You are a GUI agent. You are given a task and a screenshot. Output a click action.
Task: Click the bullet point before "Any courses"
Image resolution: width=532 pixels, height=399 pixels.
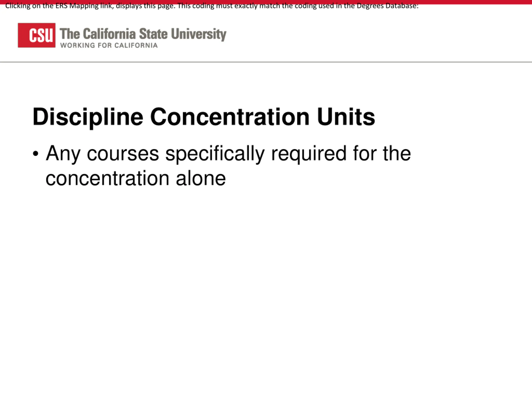(36, 153)
